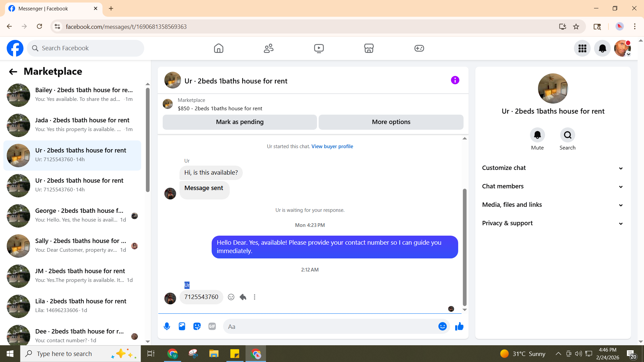React to the 7125543760 message
Screen dimensions: 644x362
[231, 297]
